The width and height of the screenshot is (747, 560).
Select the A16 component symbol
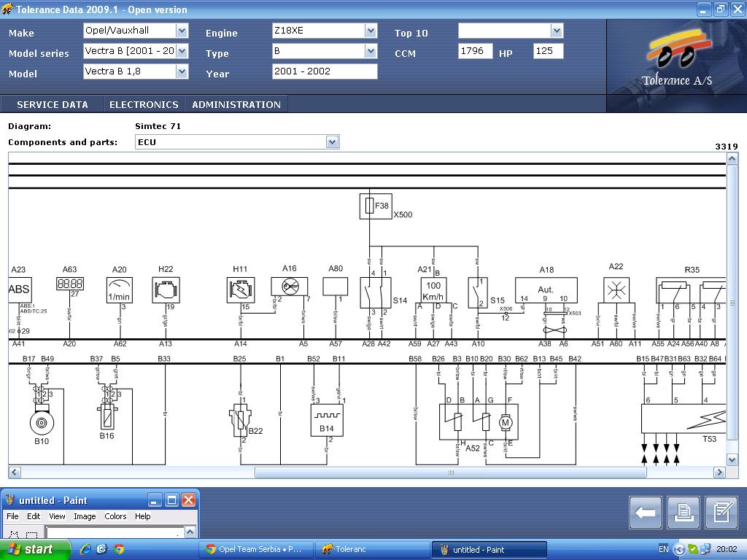(289, 287)
